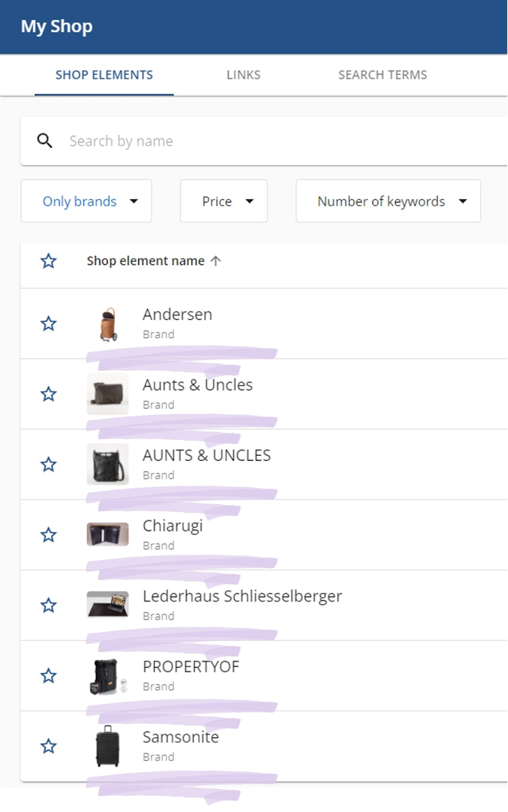The image size is (508, 812).
Task: Open the Search Terms tab
Action: coord(382,75)
